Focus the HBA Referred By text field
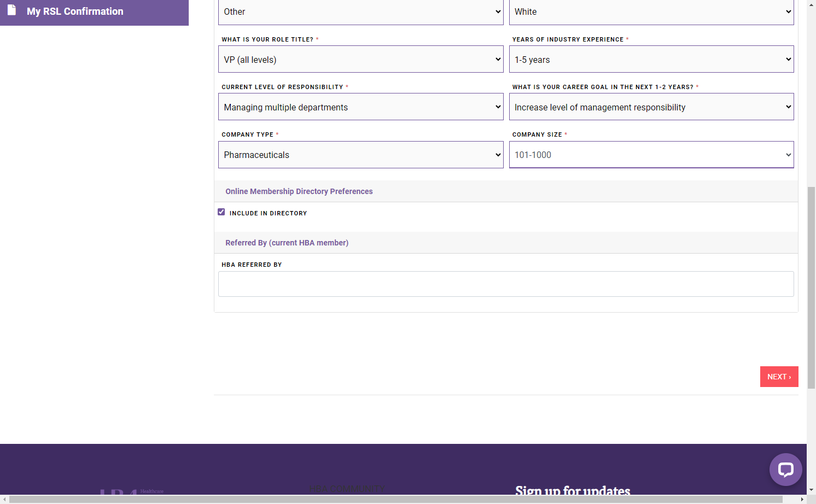 pos(506,284)
